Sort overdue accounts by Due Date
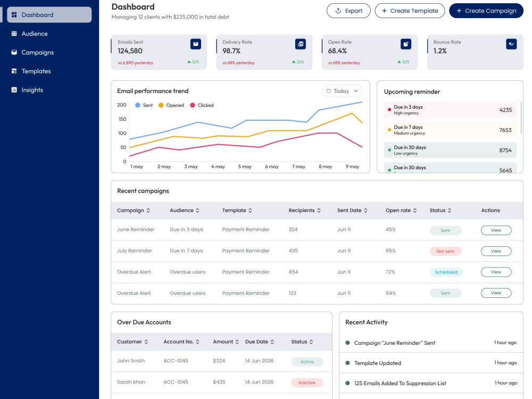Screen dimensions: 532x399 (x=272, y=342)
